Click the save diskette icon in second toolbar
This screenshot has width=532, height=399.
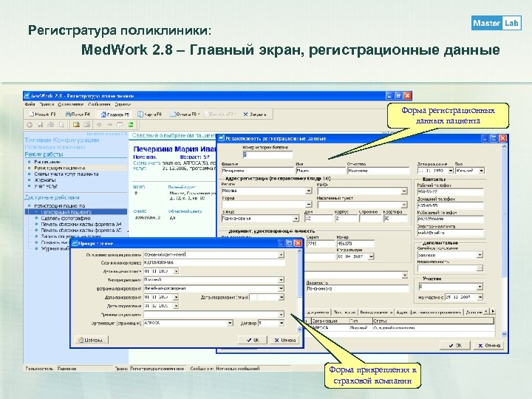click(x=40, y=125)
